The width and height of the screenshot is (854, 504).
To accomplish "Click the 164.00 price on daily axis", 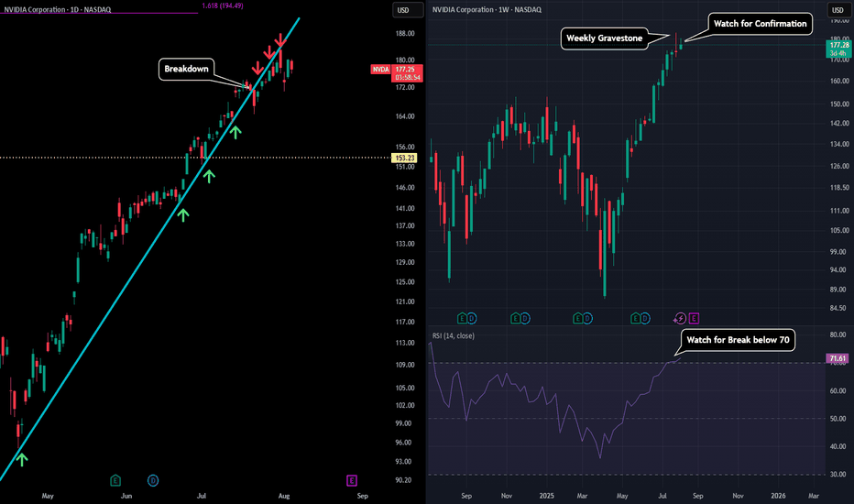I will coord(405,116).
